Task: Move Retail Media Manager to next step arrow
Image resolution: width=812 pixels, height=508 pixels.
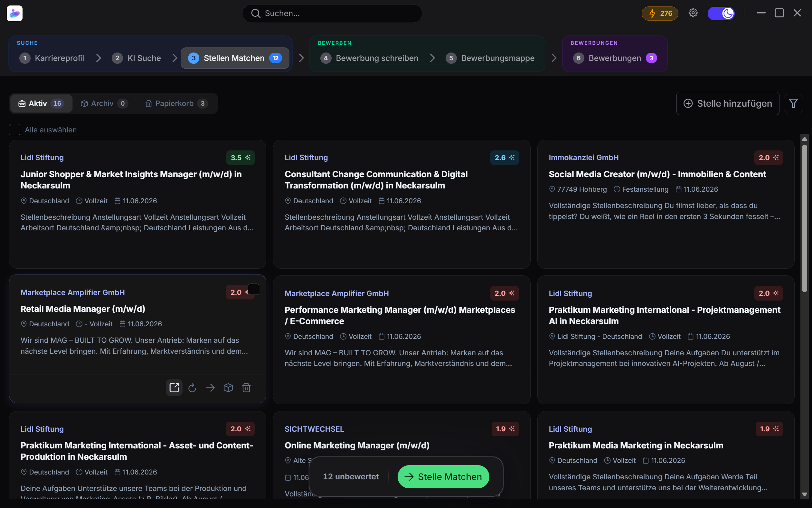Action: tap(210, 388)
